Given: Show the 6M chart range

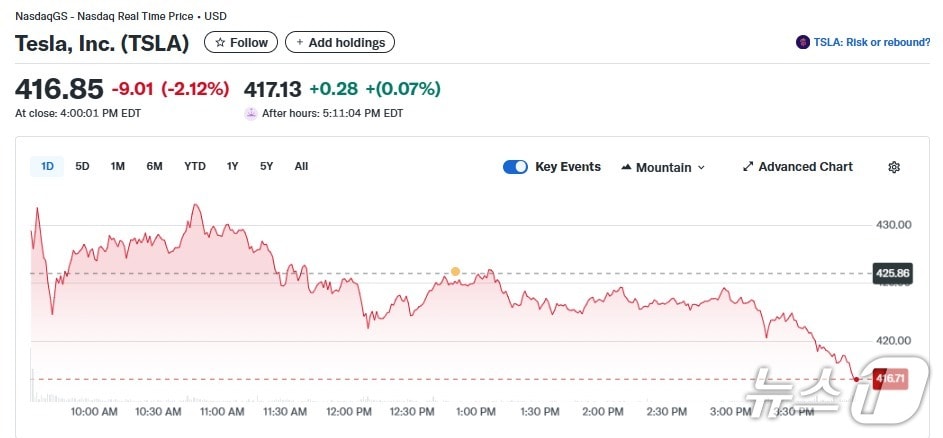Looking at the screenshot, I should [x=154, y=166].
